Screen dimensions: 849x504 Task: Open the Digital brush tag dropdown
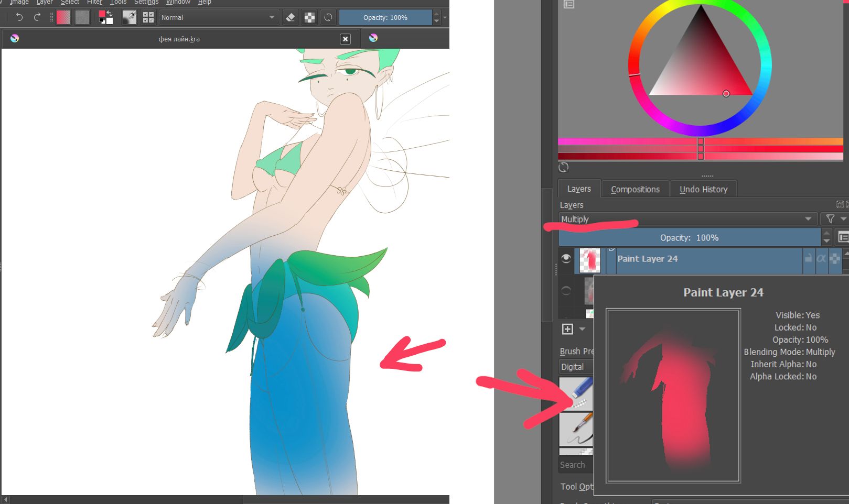pos(576,367)
